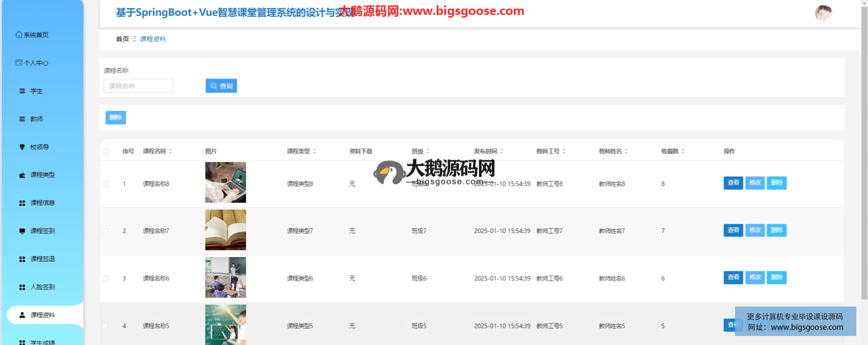Viewport: 868px width, 345px height.
Task: Open the 人脸签到 menu item
Action: tap(42, 287)
